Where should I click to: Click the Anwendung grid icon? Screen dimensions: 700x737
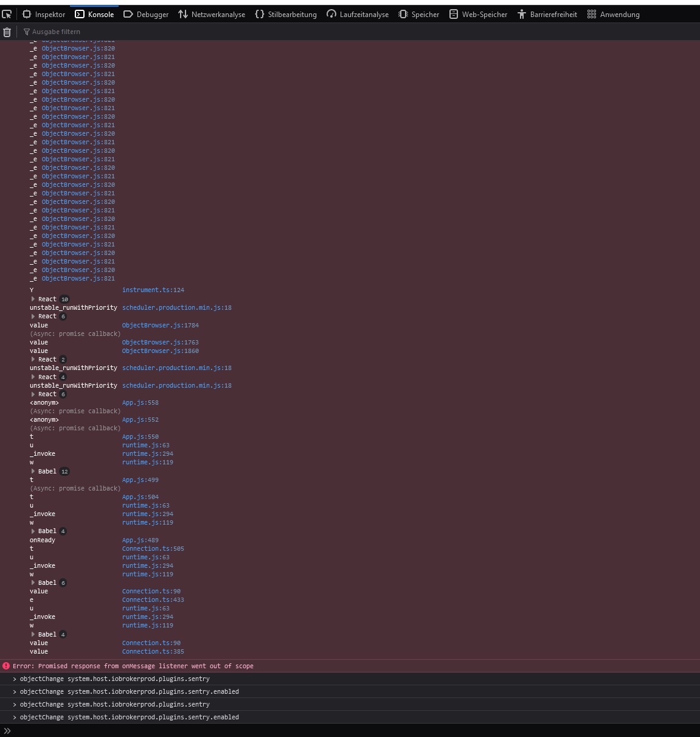pos(591,14)
